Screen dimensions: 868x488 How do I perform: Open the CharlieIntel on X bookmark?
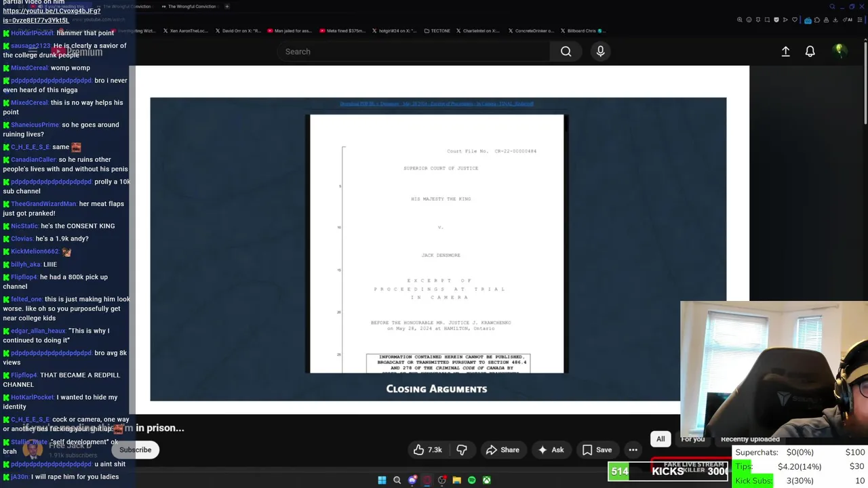point(478,30)
